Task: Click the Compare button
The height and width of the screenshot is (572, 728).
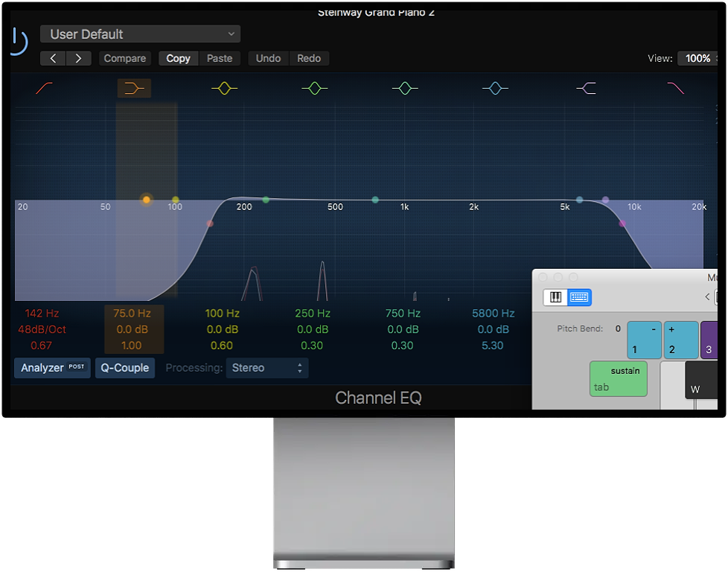Action: (x=124, y=59)
